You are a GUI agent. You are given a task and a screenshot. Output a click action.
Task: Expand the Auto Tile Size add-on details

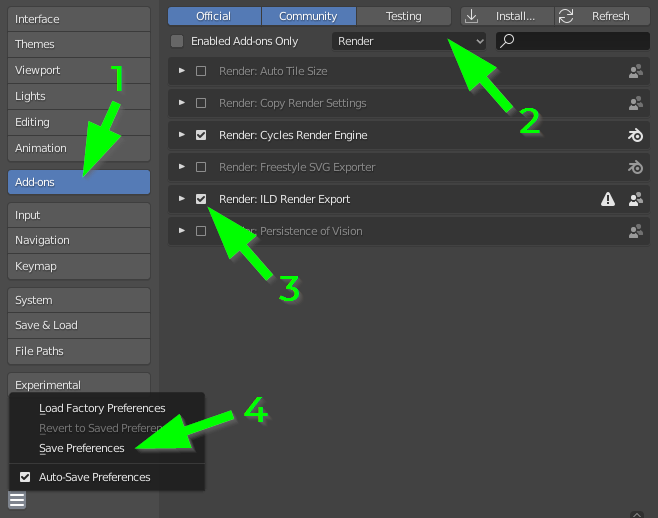pyautogui.click(x=182, y=71)
